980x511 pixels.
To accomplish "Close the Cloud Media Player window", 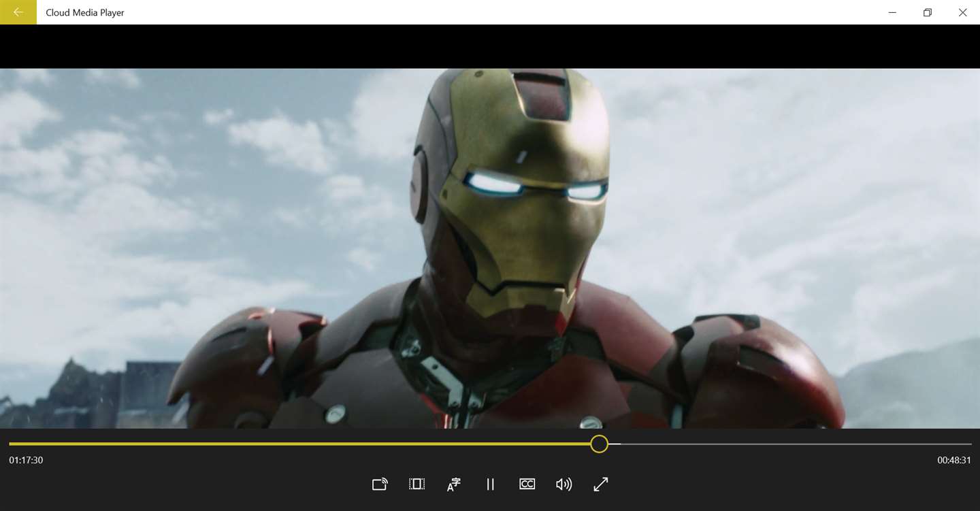I will (x=962, y=12).
